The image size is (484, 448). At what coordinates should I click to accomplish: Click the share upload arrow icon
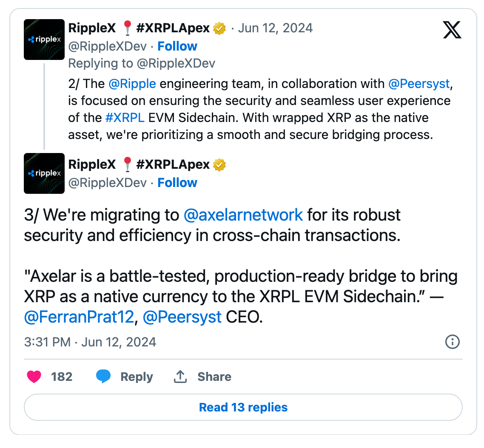click(x=180, y=377)
